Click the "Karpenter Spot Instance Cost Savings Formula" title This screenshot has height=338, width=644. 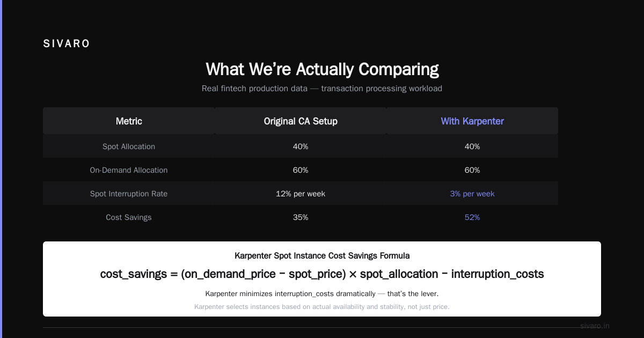322,256
